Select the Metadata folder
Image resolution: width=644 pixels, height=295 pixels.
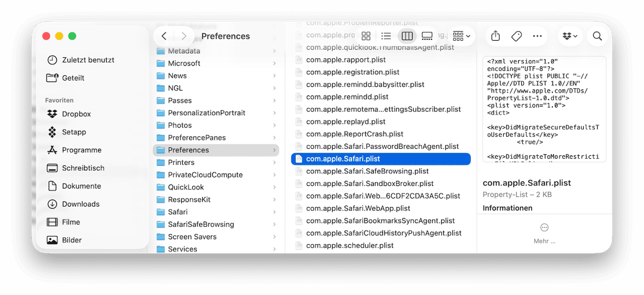(x=216, y=51)
